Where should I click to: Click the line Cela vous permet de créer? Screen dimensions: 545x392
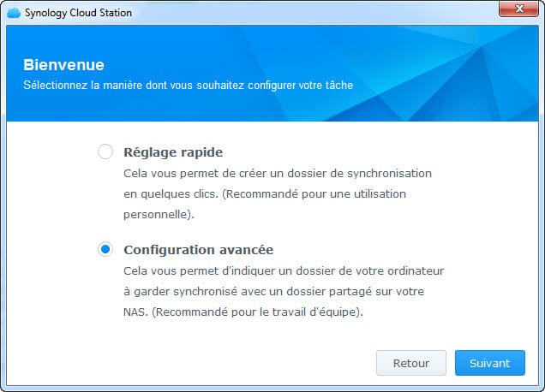278,173
